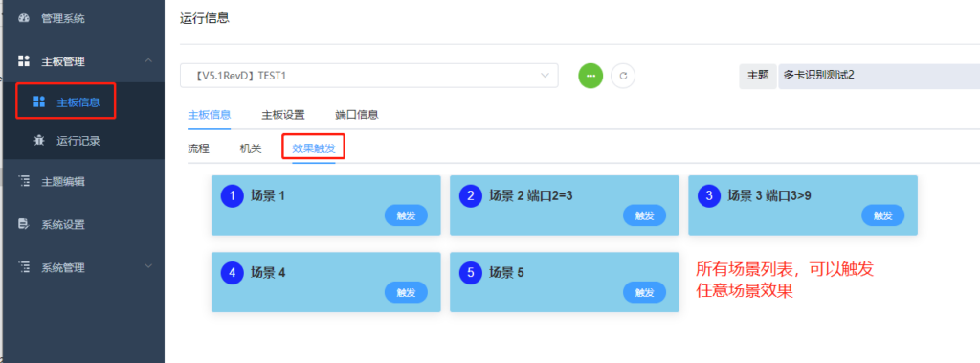Image resolution: width=980 pixels, height=363 pixels.
Task: Click the 主题编辑 list icon
Action: pyautogui.click(x=24, y=182)
